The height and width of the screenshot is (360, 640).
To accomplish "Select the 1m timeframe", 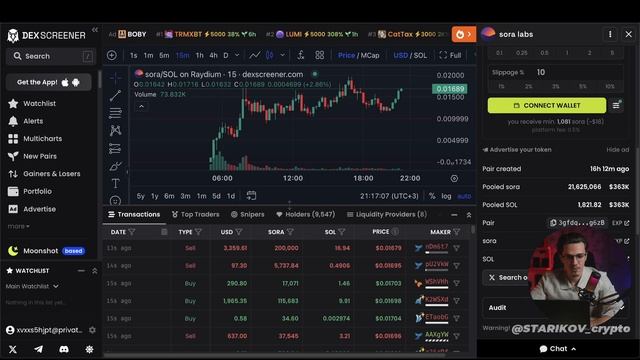I will point(148,56).
